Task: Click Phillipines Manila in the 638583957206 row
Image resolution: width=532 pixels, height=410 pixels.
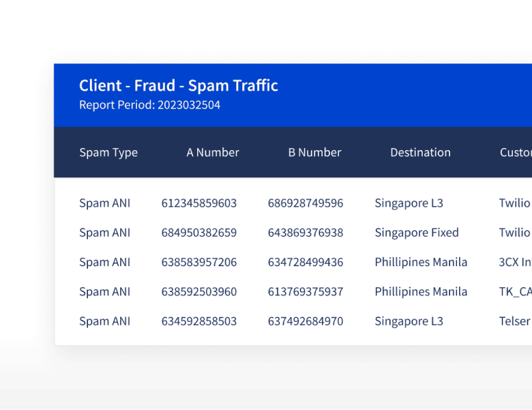Action: [421, 263]
